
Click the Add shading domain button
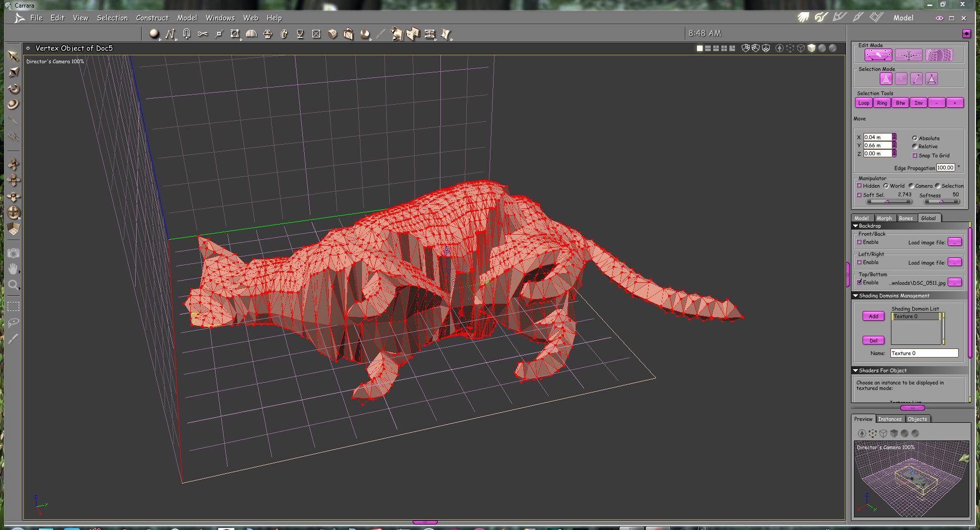[x=873, y=316]
